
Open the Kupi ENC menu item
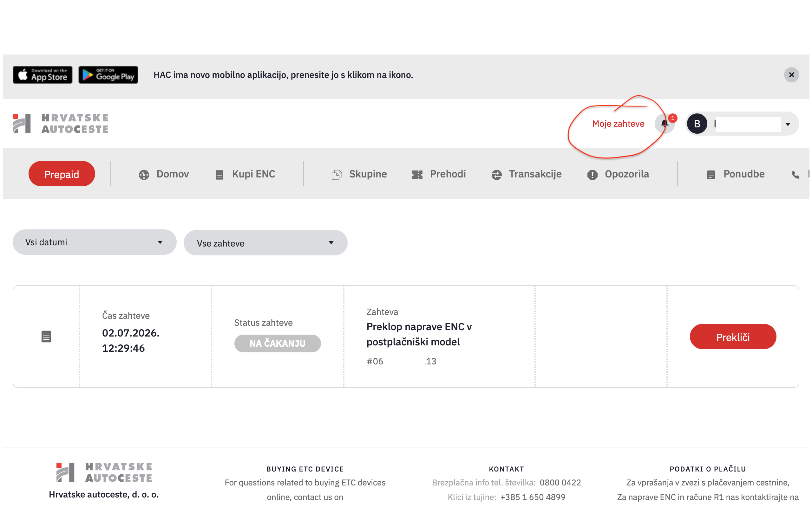click(245, 174)
